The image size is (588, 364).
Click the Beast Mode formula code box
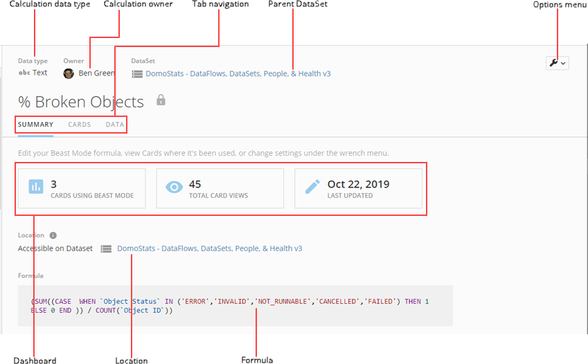point(235,306)
